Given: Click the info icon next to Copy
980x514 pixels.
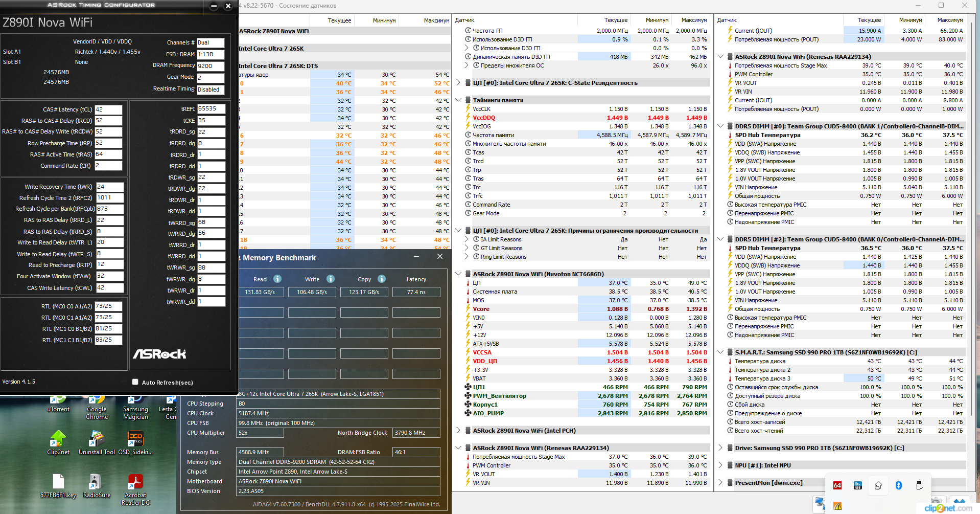Looking at the screenshot, I should pos(382,279).
